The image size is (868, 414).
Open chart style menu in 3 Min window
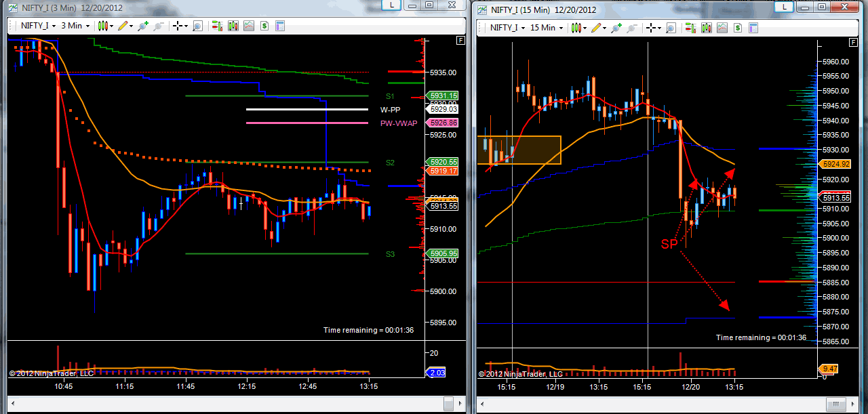click(x=103, y=26)
